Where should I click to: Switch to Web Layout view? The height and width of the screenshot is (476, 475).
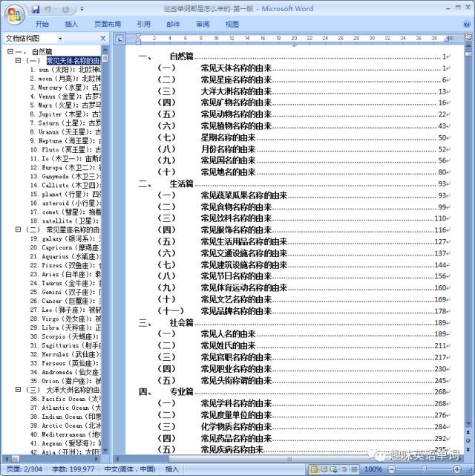pos(334,469)
